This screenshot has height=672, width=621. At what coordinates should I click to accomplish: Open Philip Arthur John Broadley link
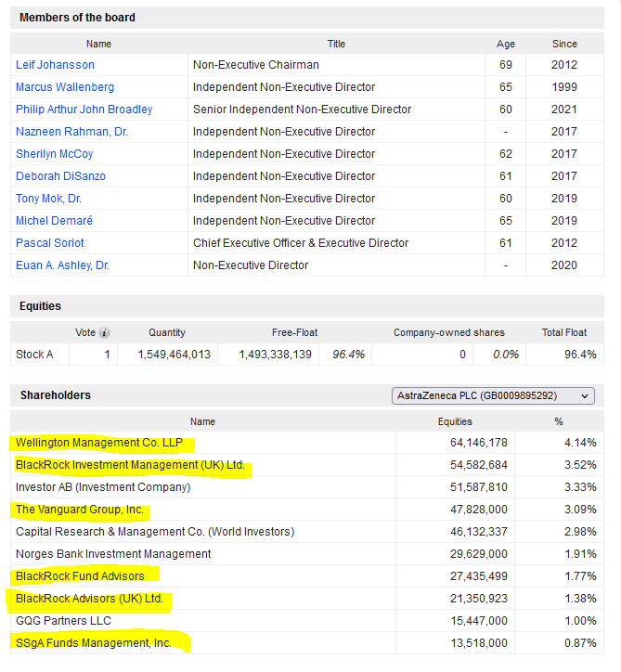[84, 110]
